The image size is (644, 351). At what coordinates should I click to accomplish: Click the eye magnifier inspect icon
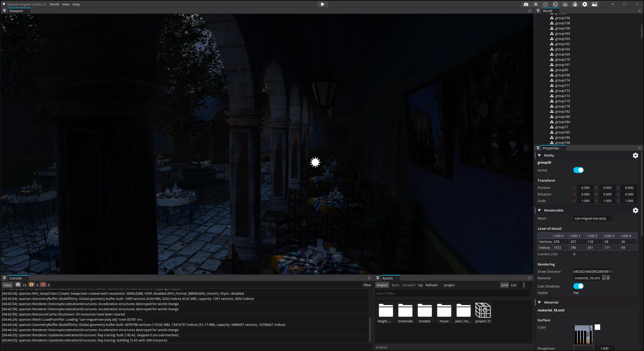(x=565, y=4)
